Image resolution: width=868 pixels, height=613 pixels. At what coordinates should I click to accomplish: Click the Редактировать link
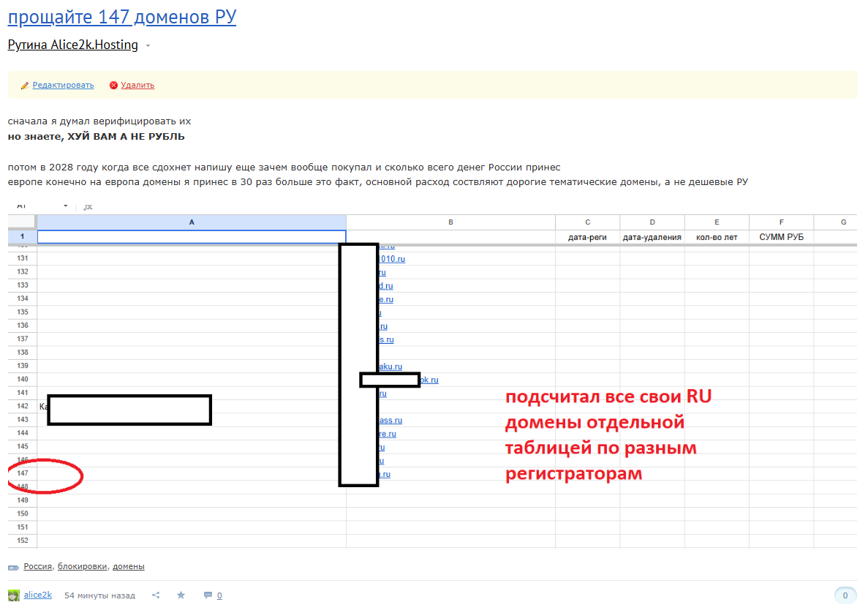(x=63, y=85)
